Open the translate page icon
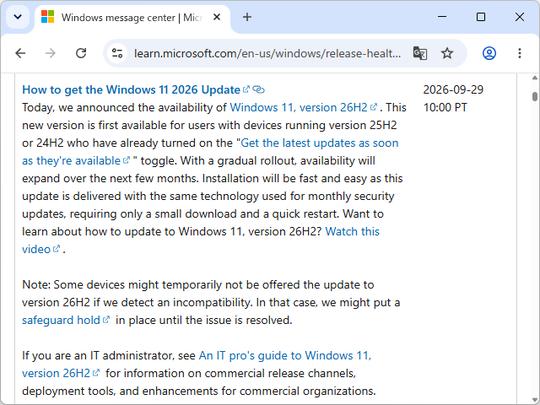Screen dimensions: 540x405 pyautogui.click(x=420, y=53)
